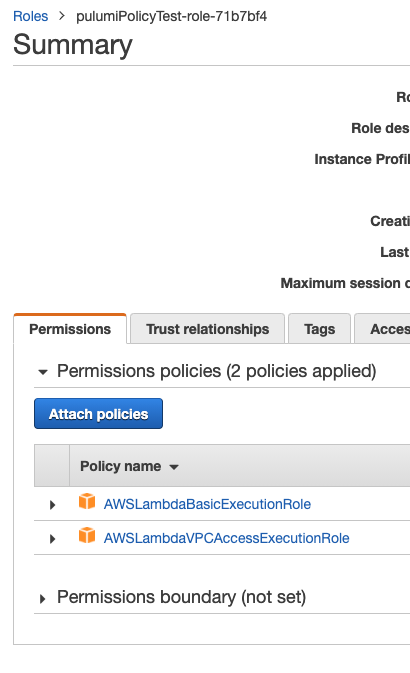Open the Tags tab
The height and width of the screenshot is (673, 410).
(x=319, y=329)
